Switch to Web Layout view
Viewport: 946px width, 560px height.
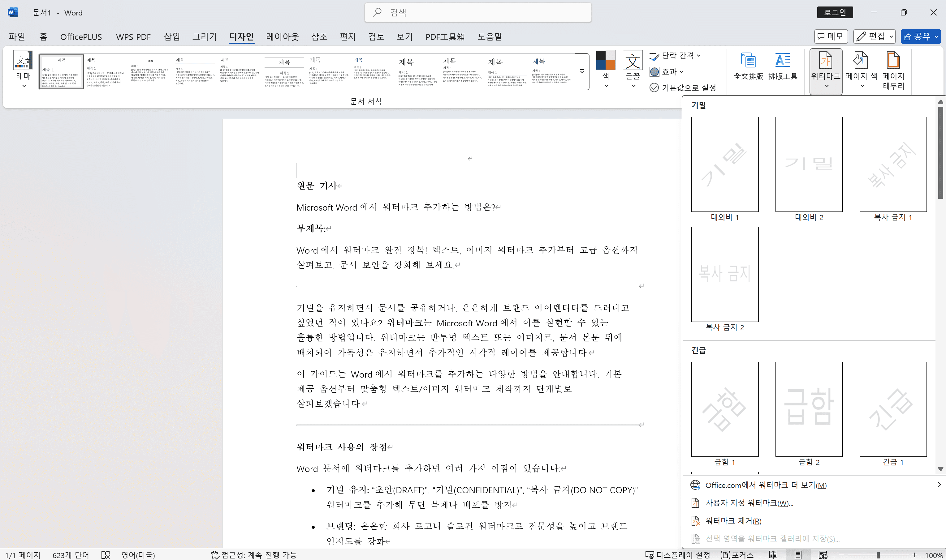823,555
